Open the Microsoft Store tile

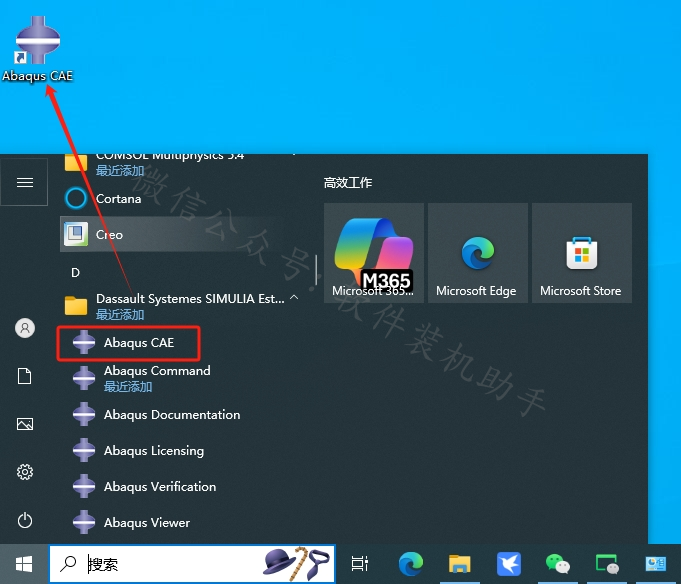[x=582, y=253]
